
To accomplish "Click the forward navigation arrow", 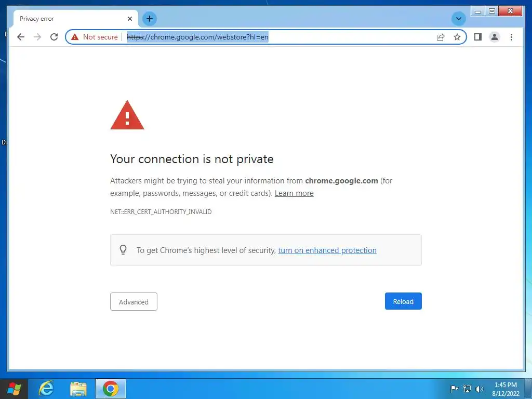I will (x=37, y=37).
